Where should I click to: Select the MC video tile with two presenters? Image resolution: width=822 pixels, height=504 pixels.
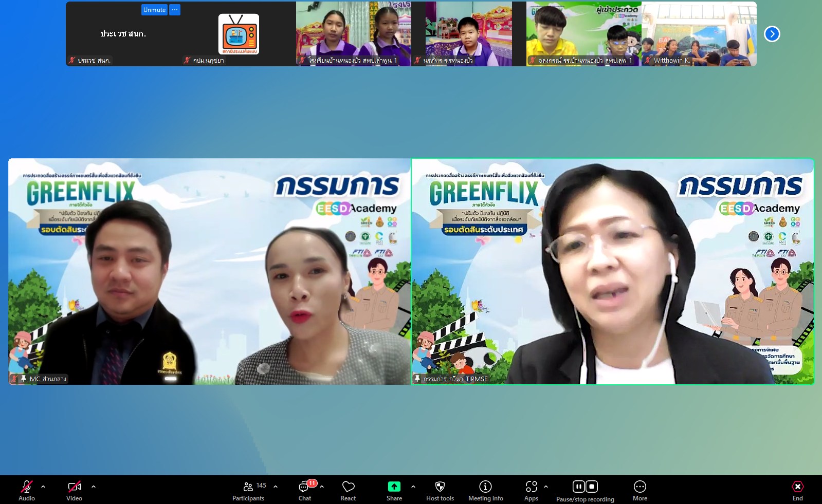[x=210, y=271]
